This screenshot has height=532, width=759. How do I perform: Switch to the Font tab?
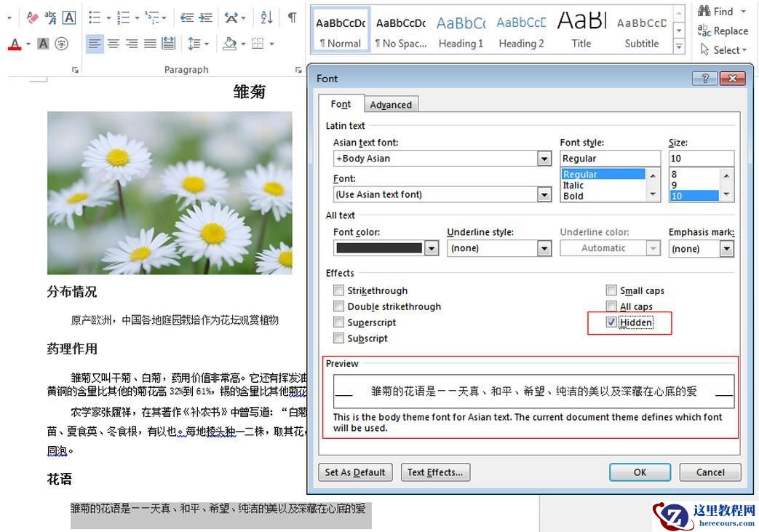click(x=341, y=104)
